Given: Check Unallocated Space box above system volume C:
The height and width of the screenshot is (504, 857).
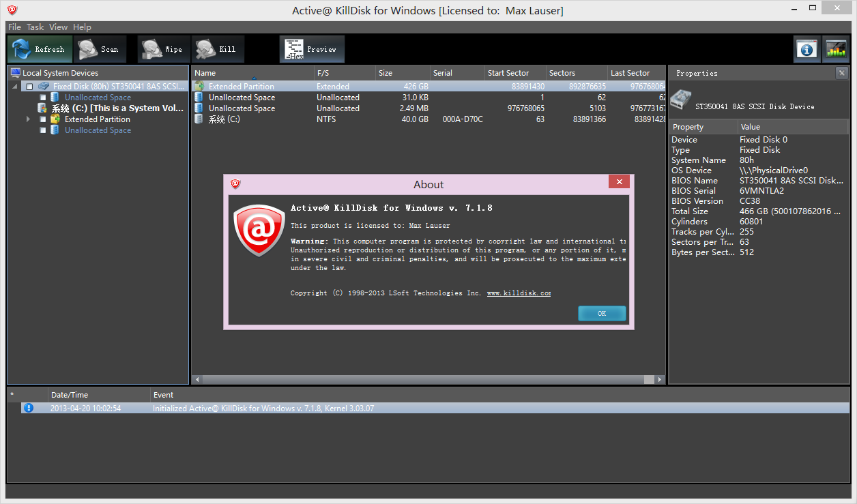Looking at the screenshot, I should coord(42,98).
